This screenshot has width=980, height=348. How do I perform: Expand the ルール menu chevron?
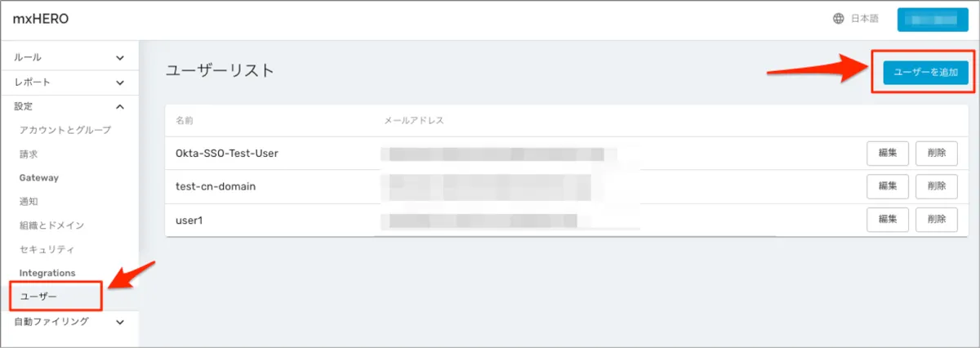[x=120, y=58]
